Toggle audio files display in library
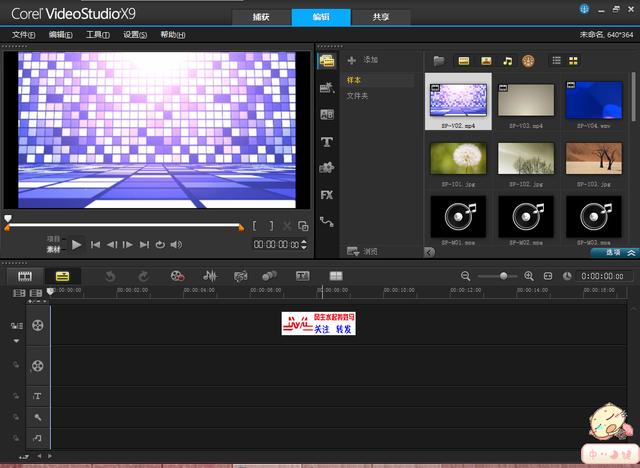Screen dimensions: 640x468 click(x=508, y=61)
